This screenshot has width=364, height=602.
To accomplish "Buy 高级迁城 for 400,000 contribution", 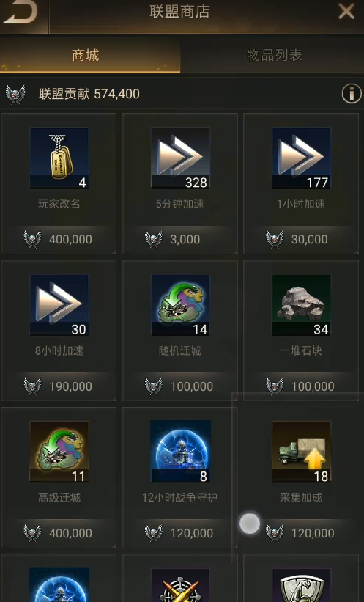I will point(59,533).
